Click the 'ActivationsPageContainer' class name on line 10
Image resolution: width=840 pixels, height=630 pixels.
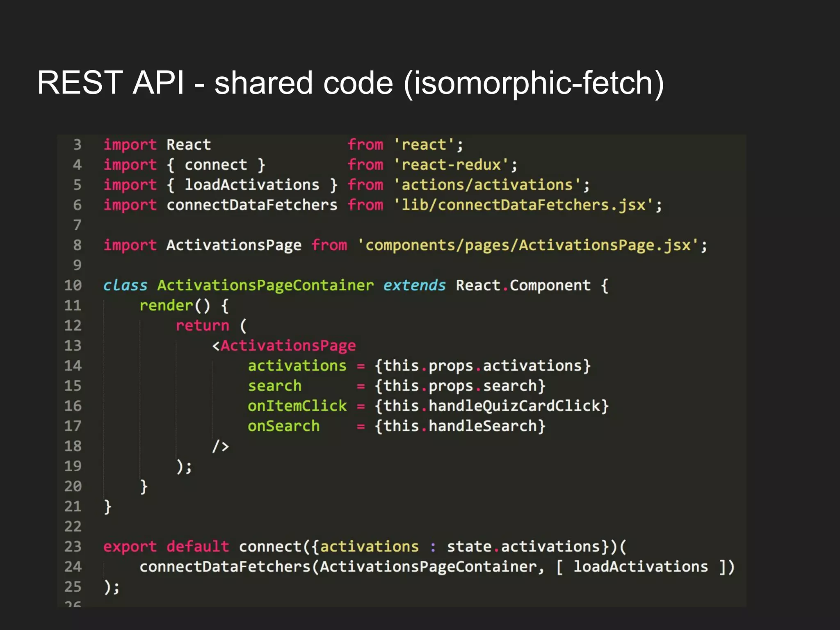click(x=265, y=285)
